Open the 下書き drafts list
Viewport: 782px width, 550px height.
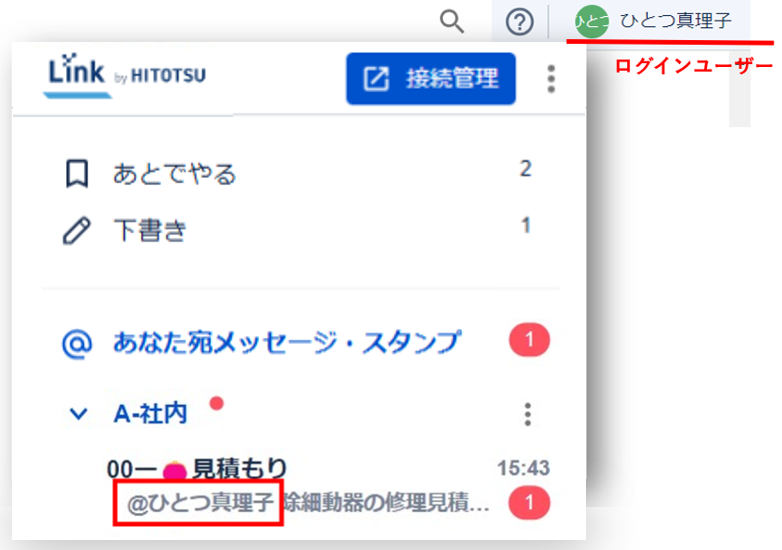(x=149, y=230)
